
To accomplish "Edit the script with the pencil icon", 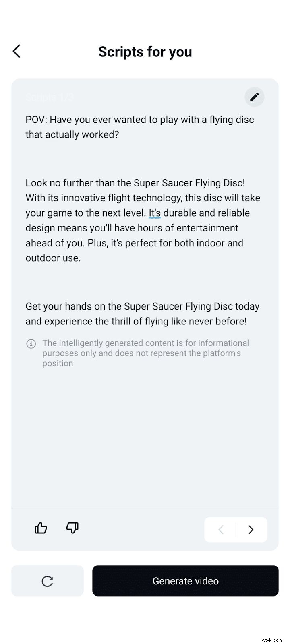I will click(x=254, y=97).
